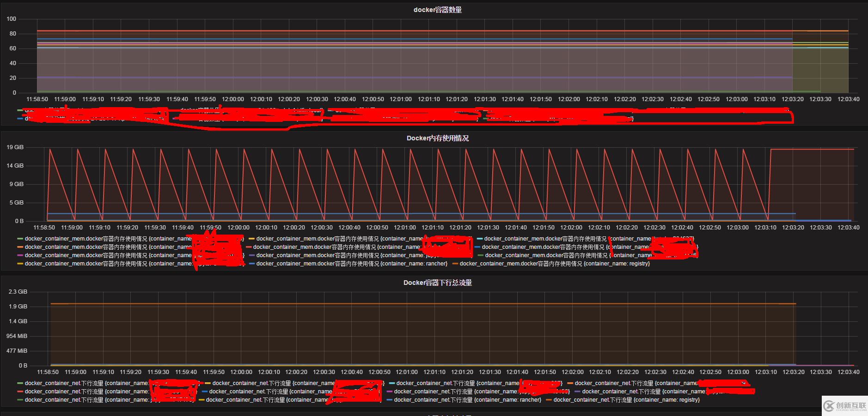
Task: Click the 19 GiB plateau on memory chart
Action: [x=812, y=149]
